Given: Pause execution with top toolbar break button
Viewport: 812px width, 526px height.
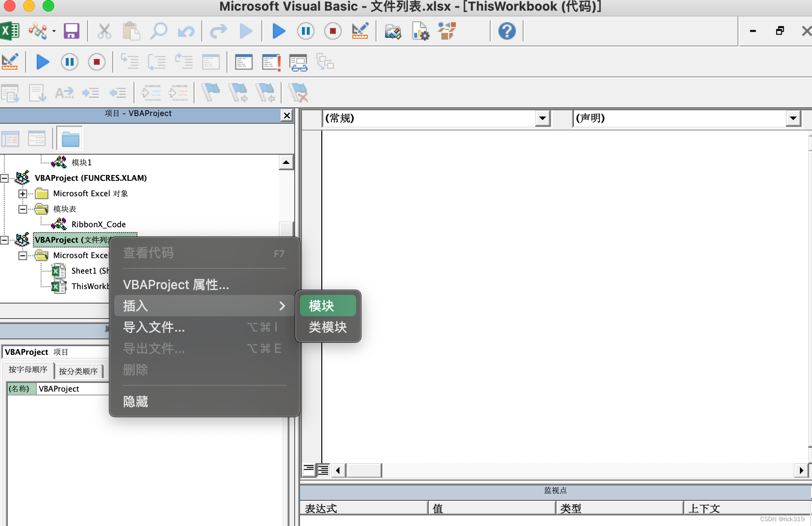Looking at the screenshot, I should click(305, 31).
